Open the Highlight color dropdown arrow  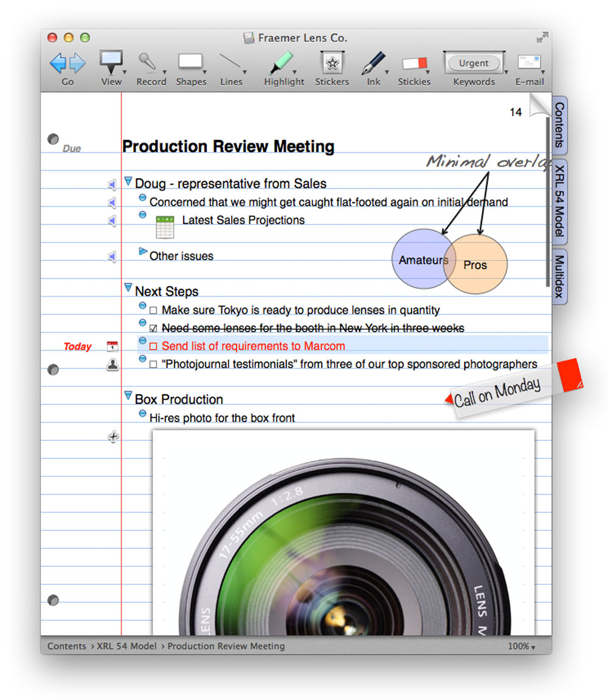(x=295, y=72)
